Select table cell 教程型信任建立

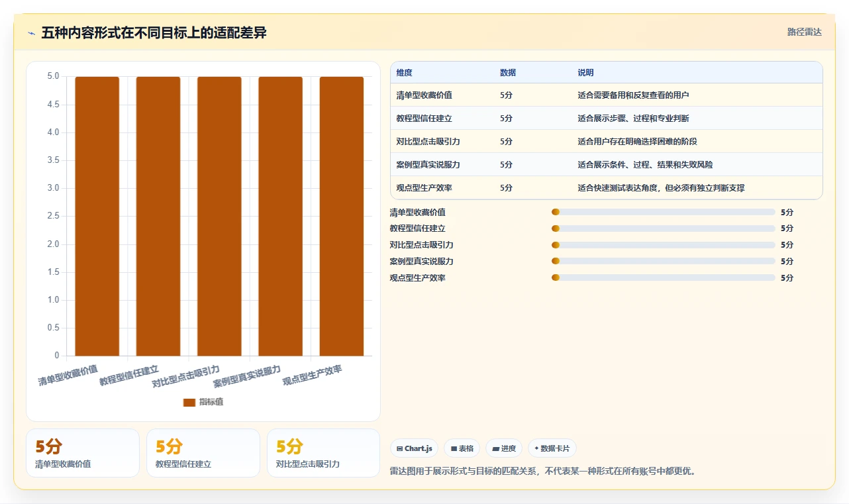424,119
